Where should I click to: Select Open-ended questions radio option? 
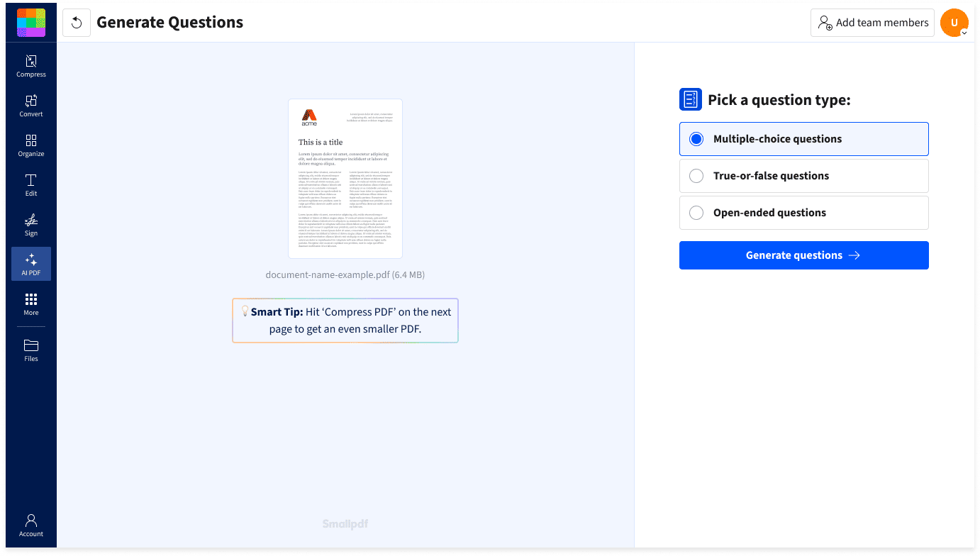(x=804, y=213)
